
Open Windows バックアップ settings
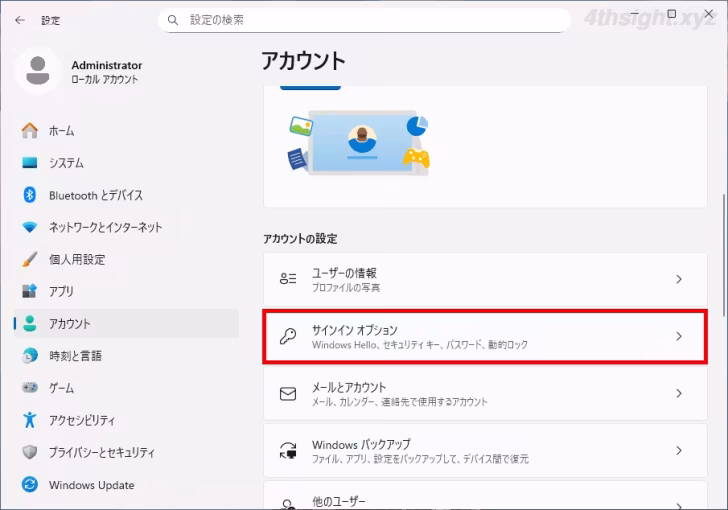485,451
